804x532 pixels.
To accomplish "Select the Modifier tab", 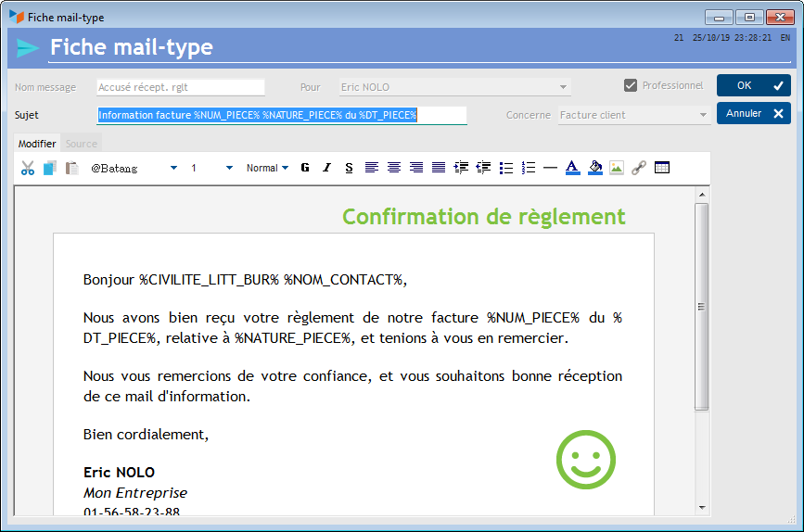I will pyautogui.click(x=37, y=144).
